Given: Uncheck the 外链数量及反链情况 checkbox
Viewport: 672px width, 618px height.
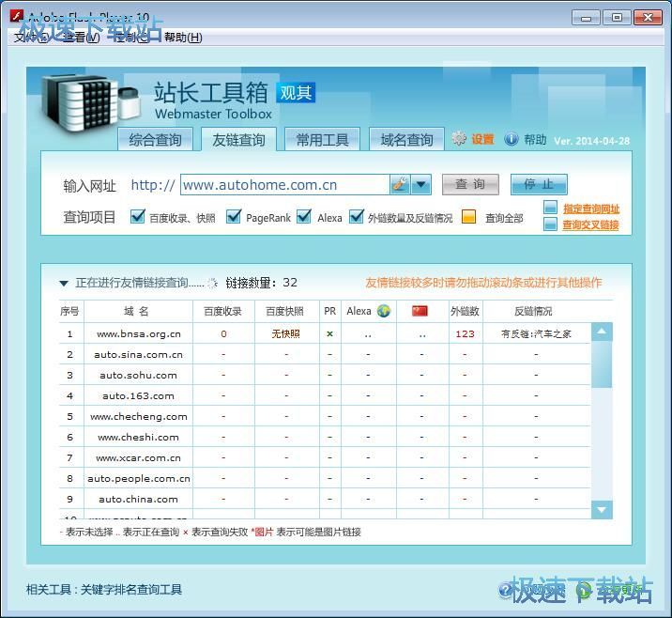Looking at the screenshot, I should pos(357,217).
